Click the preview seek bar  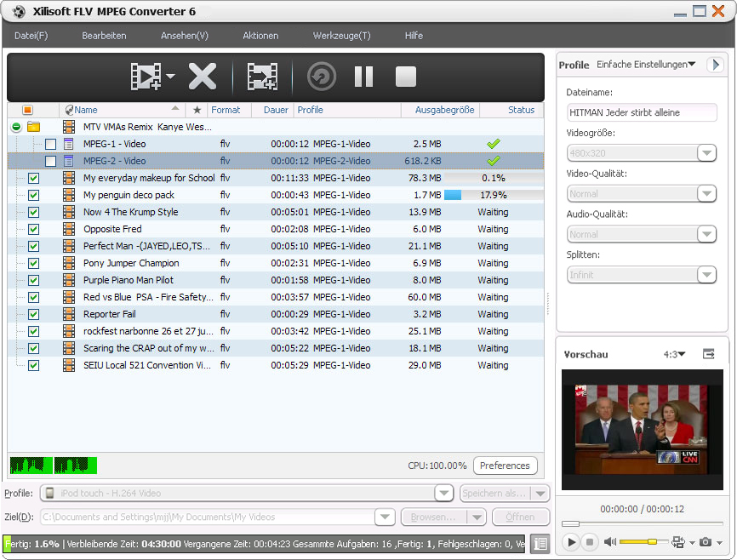642,523
